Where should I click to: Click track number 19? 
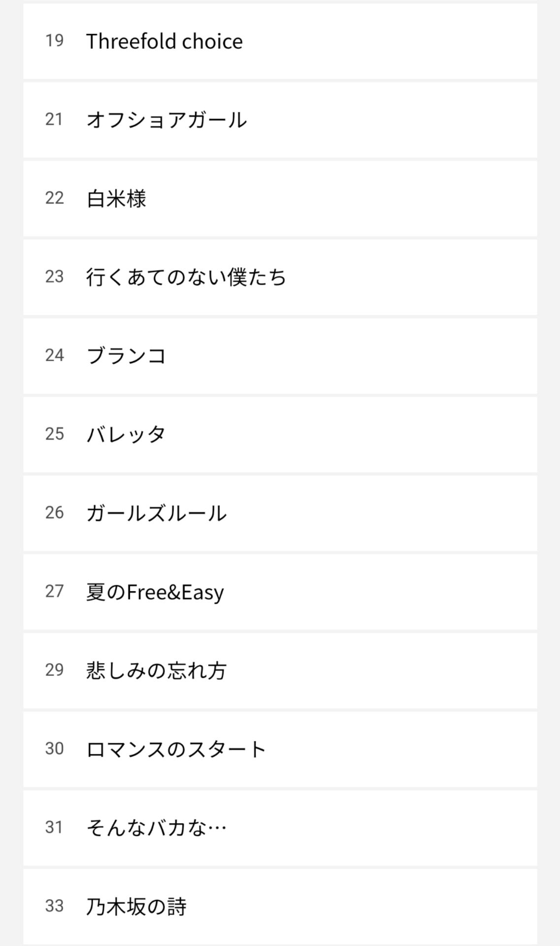click(x=55, y=41)
